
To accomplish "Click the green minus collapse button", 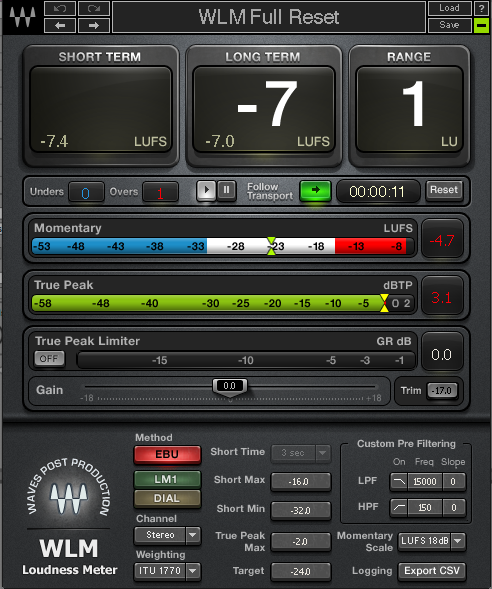I will point(481,26).
